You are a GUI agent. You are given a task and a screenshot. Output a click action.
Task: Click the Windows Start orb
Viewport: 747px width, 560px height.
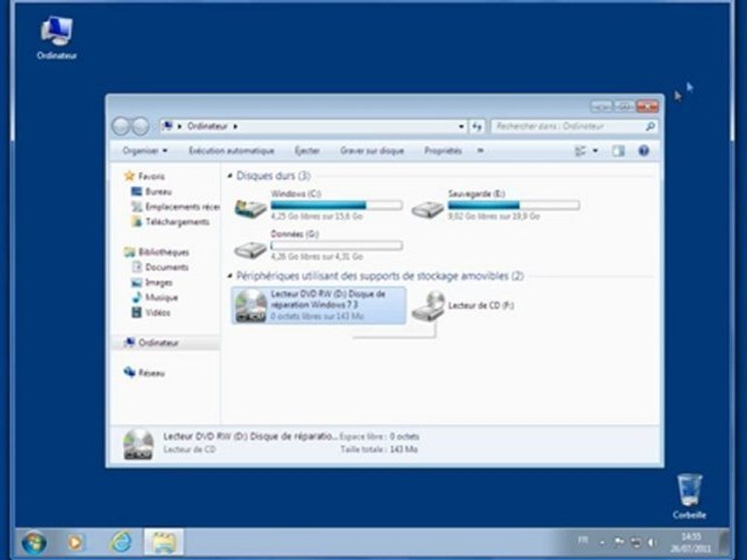(33, 543)
